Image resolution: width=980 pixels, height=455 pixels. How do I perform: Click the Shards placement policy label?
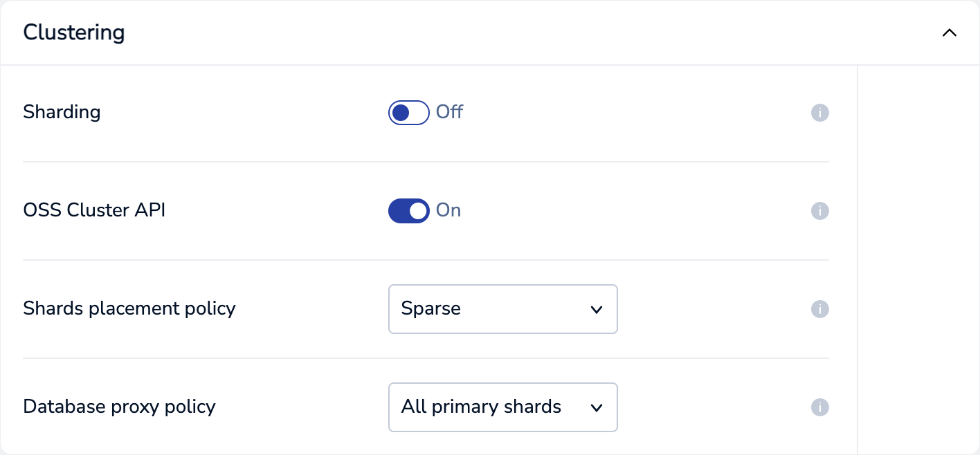[129, 308]
